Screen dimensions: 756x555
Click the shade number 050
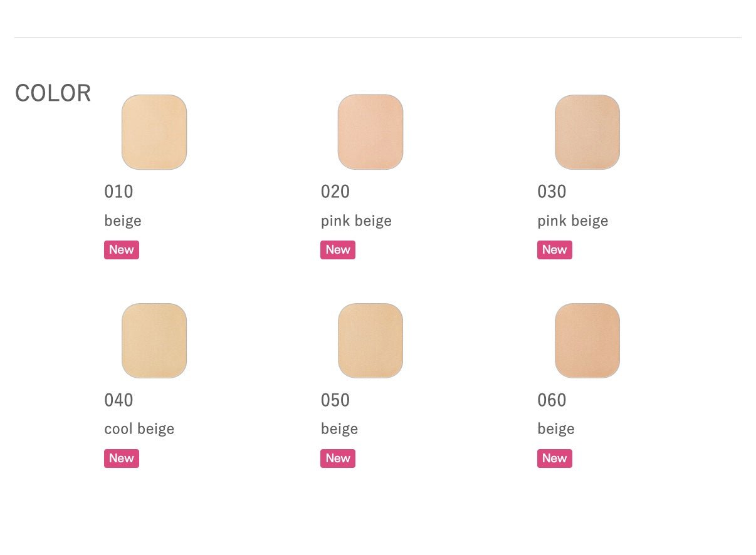(335, 400)
